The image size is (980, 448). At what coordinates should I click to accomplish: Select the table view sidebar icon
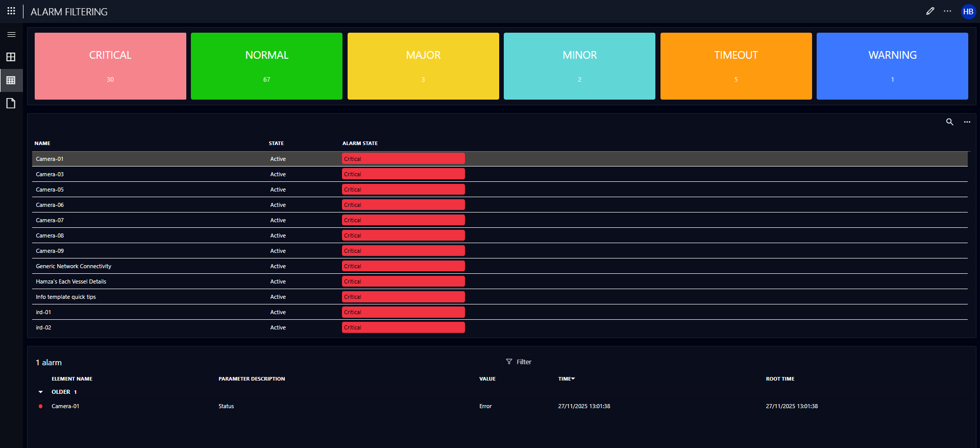tap(11, 80)
